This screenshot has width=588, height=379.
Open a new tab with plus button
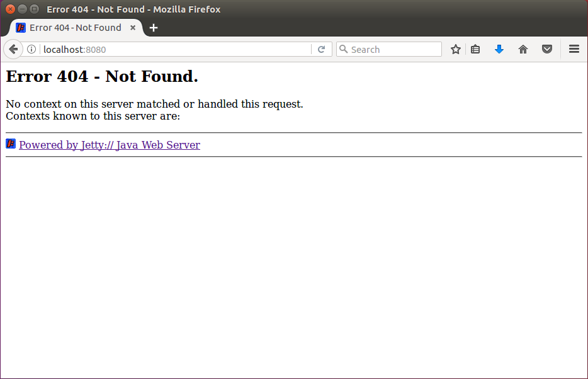154,28
